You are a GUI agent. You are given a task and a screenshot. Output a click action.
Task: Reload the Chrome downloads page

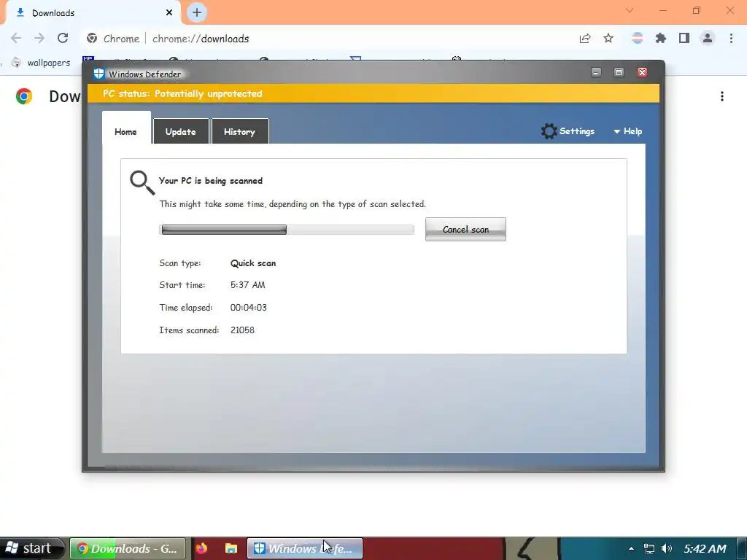63,39
